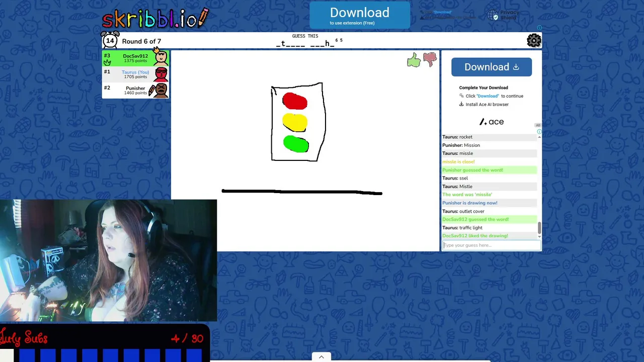
Task: Click the chat message 'Taurus: Mistle'
Action: click(457, 187)
